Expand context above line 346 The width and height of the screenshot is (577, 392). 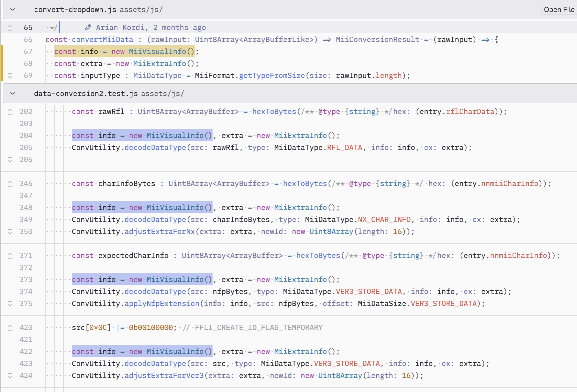[x=10, y=184]
